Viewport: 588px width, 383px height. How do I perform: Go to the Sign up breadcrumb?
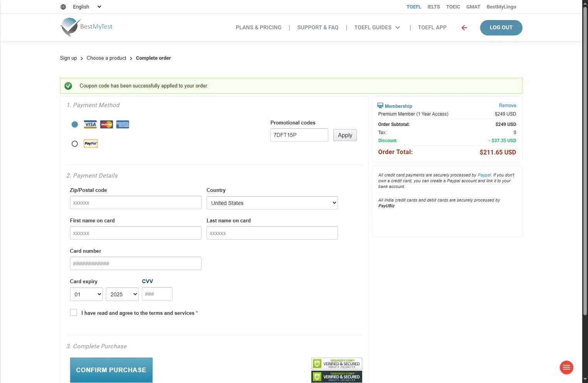tap(69, 58)
